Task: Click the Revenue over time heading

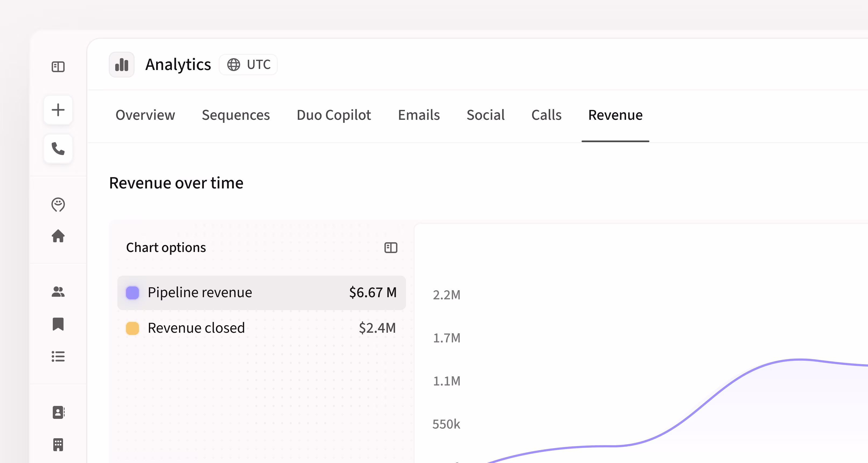Action: click(176, 183)
